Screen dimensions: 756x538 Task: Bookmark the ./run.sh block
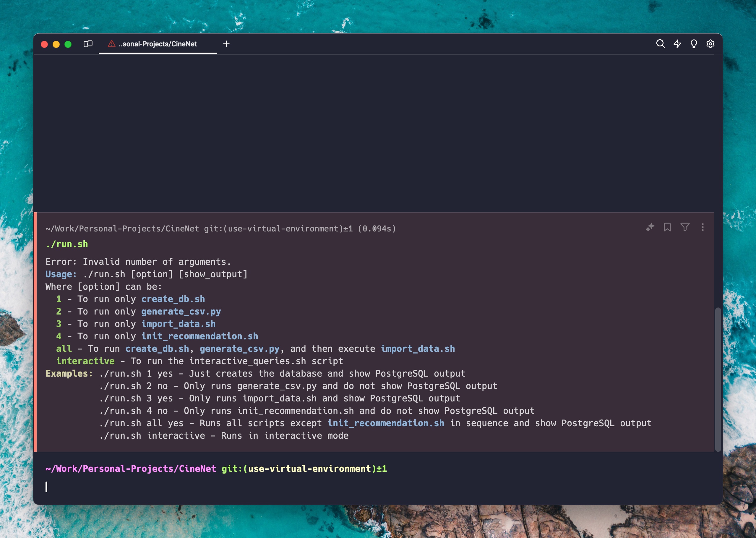click(667, 227)
